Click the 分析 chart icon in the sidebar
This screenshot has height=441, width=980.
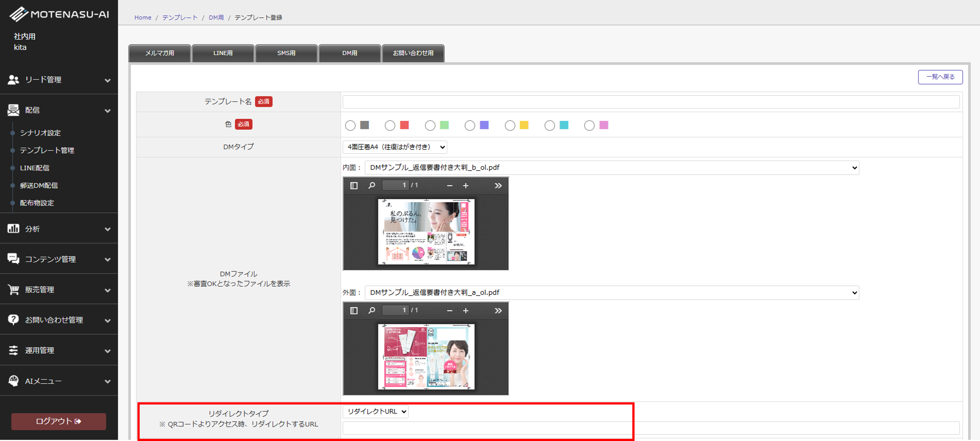[x=13, y=229]
